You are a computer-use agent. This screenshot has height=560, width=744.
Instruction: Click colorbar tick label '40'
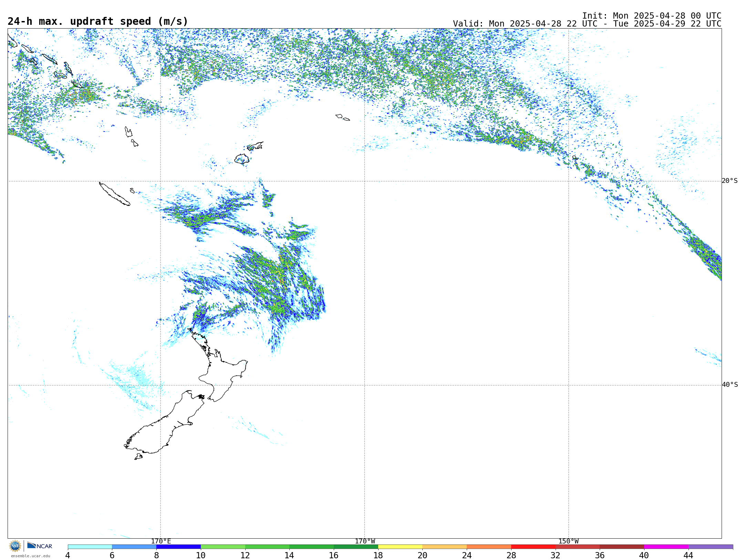click(x=644, y=556)
